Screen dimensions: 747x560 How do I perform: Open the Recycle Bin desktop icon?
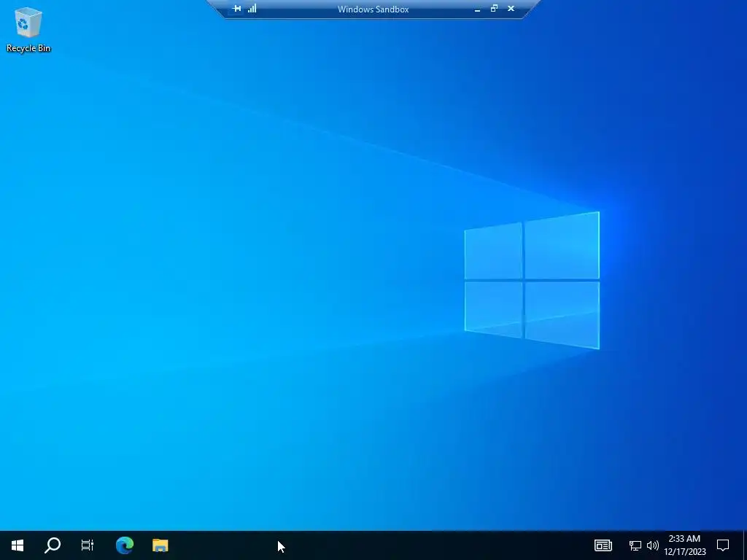point(28,29)
